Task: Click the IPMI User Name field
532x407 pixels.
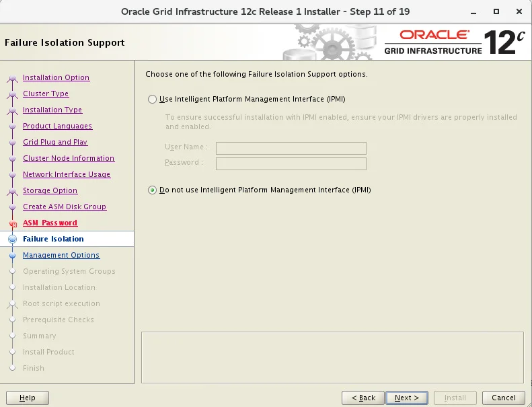Action: (291, 148)
